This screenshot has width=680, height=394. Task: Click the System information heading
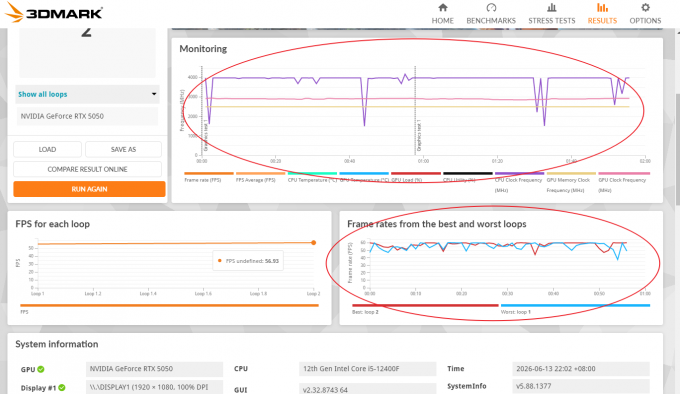tap(57, 344)
